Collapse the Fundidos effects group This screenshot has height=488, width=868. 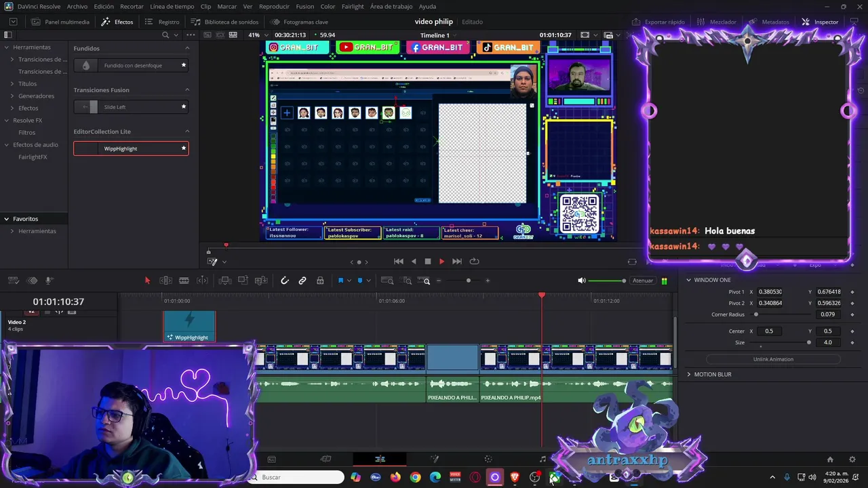click(x=187, y=48)
